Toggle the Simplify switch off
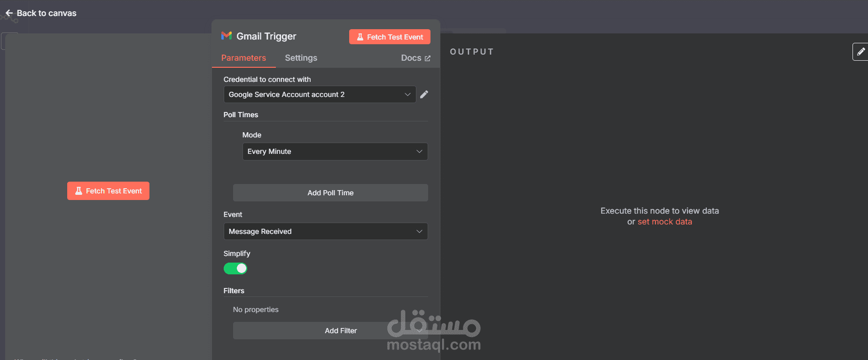Screen dimensions: 868x360 [235, 268]
